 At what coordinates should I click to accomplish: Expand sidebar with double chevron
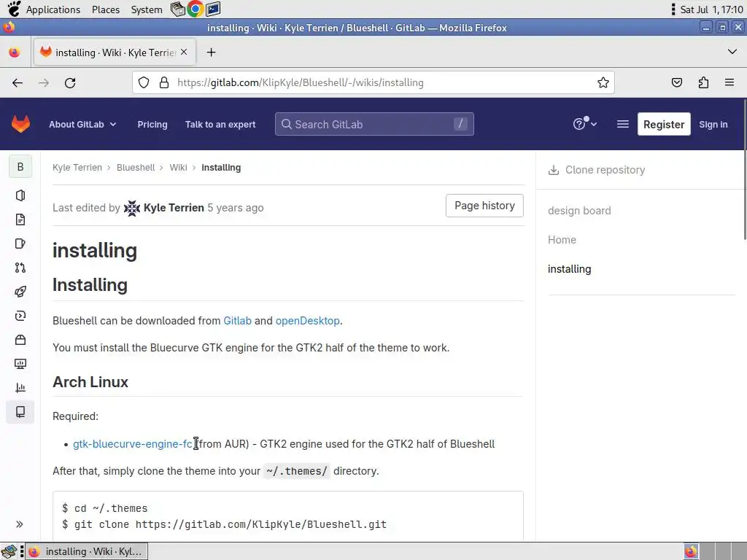point(20,524)
